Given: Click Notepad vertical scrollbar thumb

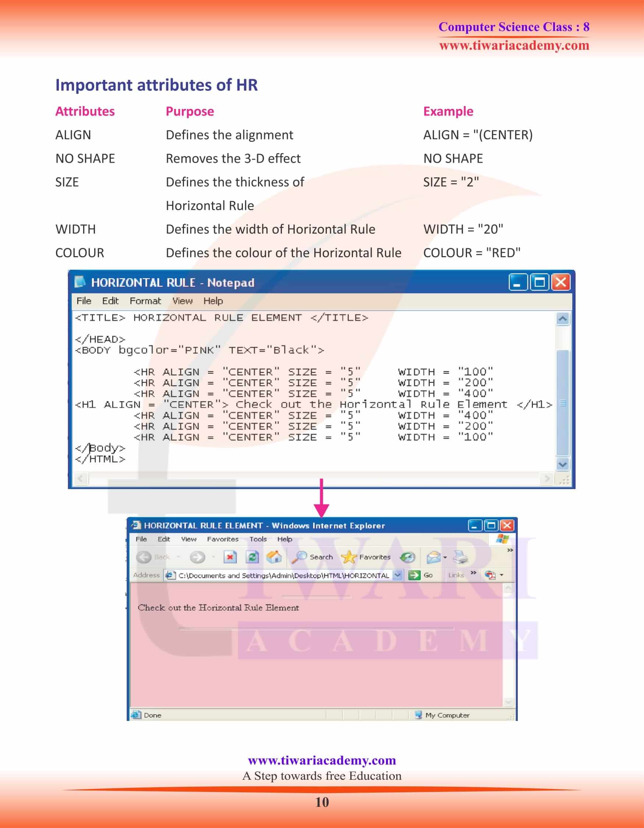Looking at the screenshot, I should [563, 403].
